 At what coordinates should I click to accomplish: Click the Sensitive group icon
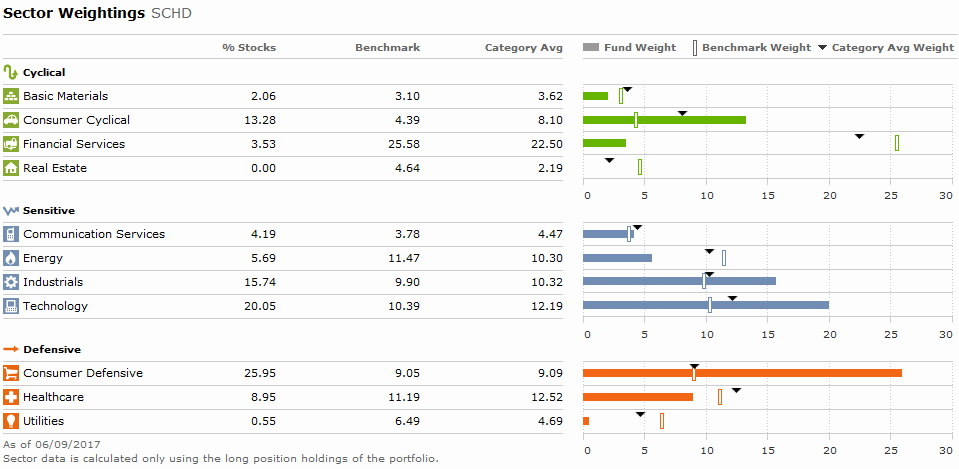click(x=11, y=211)
